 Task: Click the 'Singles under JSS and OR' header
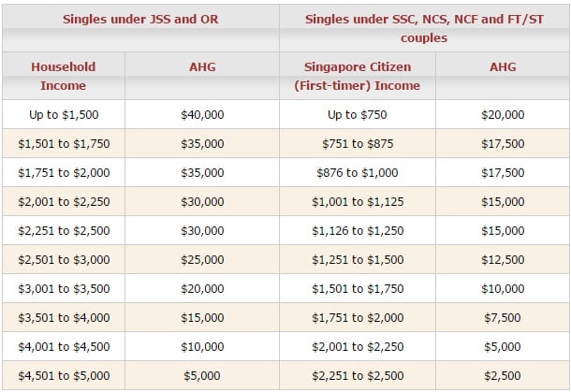[140, 20]
